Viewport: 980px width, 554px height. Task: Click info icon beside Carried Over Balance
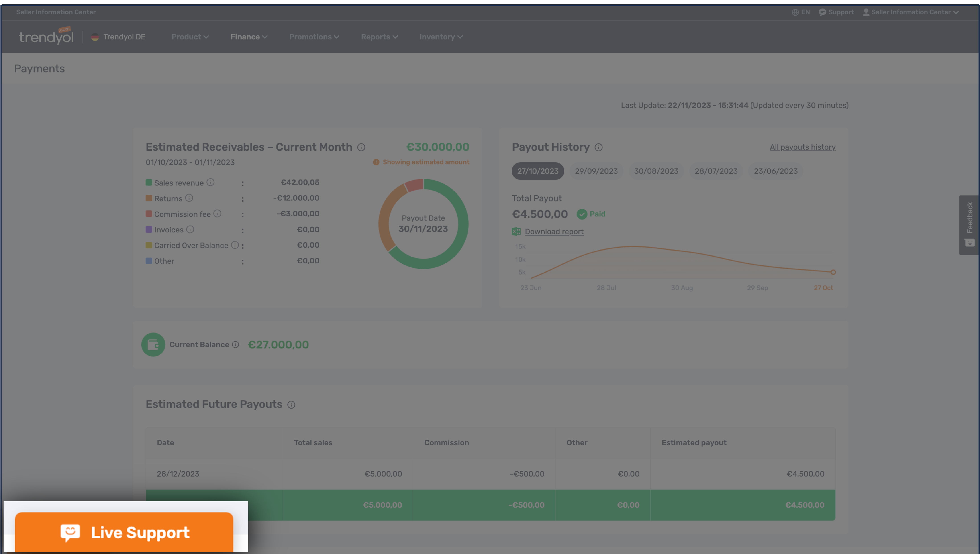235,245
